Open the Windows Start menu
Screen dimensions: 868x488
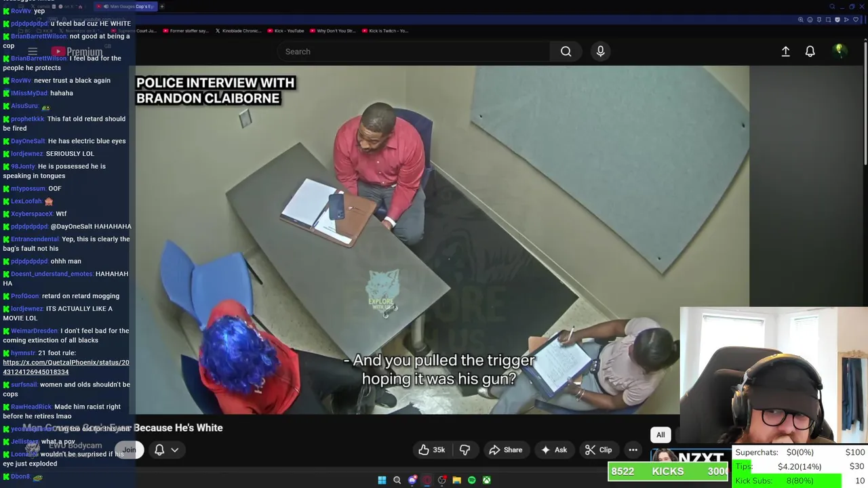point(382,480)
